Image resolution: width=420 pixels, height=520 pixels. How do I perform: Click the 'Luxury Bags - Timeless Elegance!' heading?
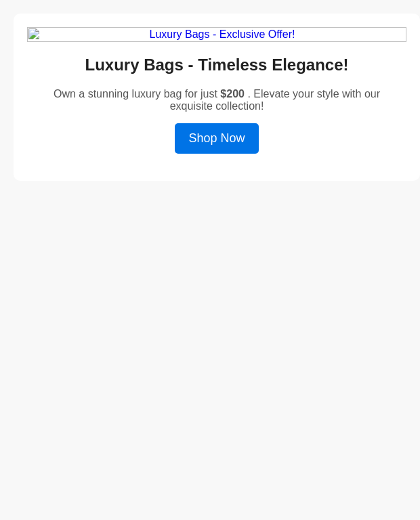[x=217, y=65]
